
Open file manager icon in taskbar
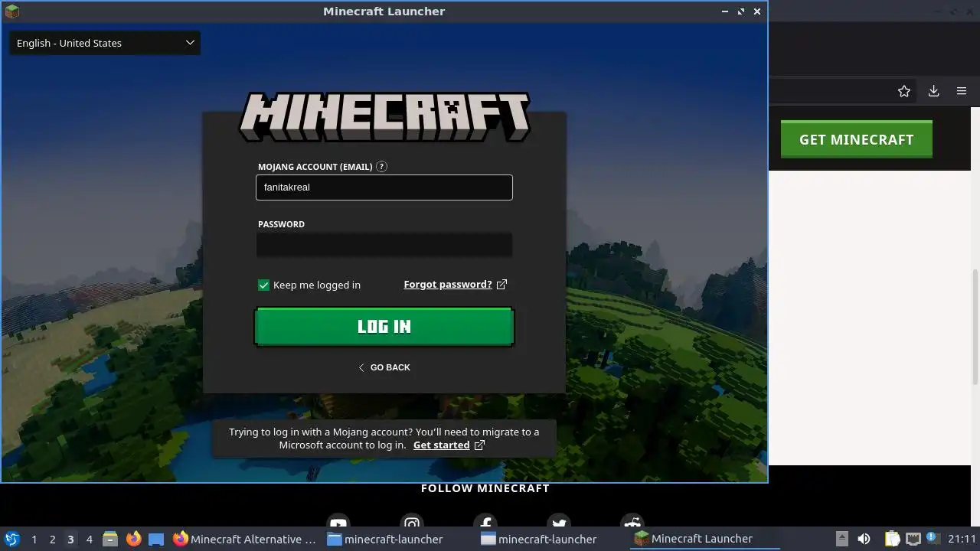(110, 539)
